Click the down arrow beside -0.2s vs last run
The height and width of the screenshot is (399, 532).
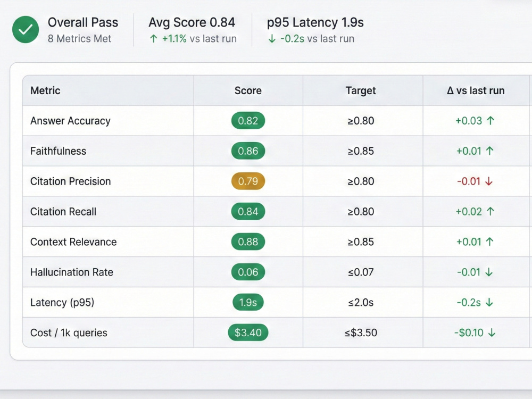(272, 39)
